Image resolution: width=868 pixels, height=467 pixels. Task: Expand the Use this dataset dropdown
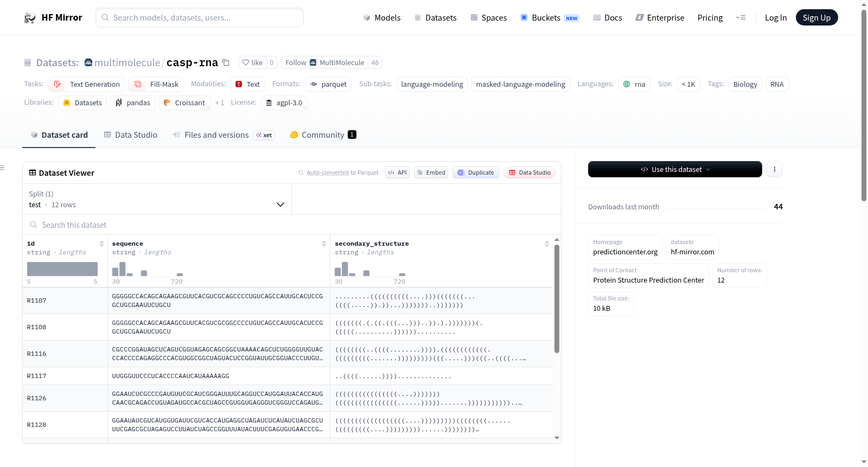click(675, 169)
